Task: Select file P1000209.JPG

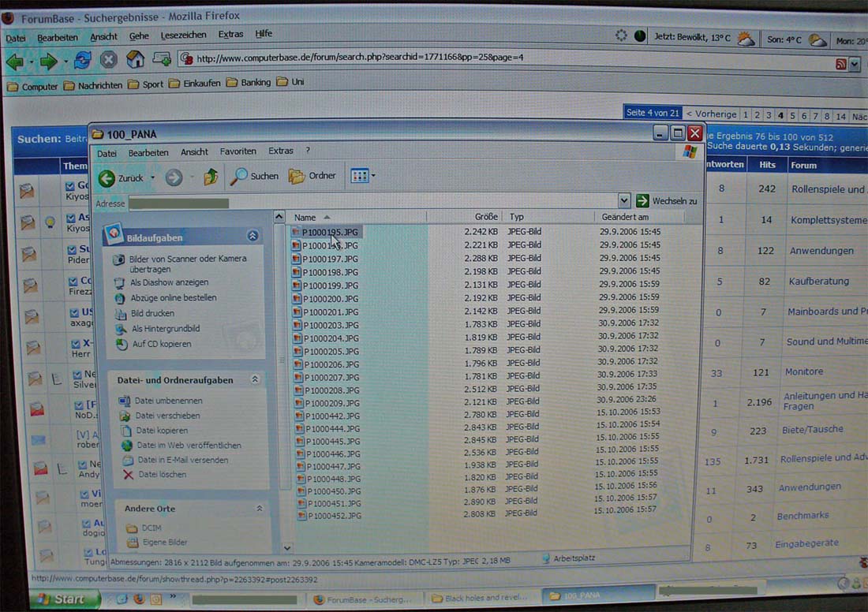Action: 327,403
